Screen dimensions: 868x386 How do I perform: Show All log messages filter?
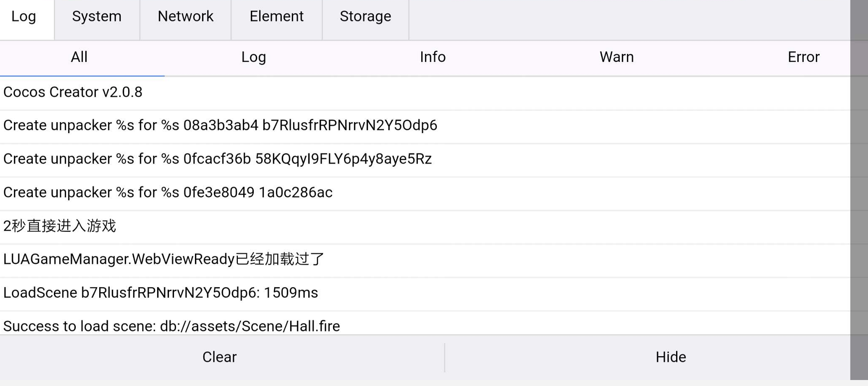(x=79, y=57)
